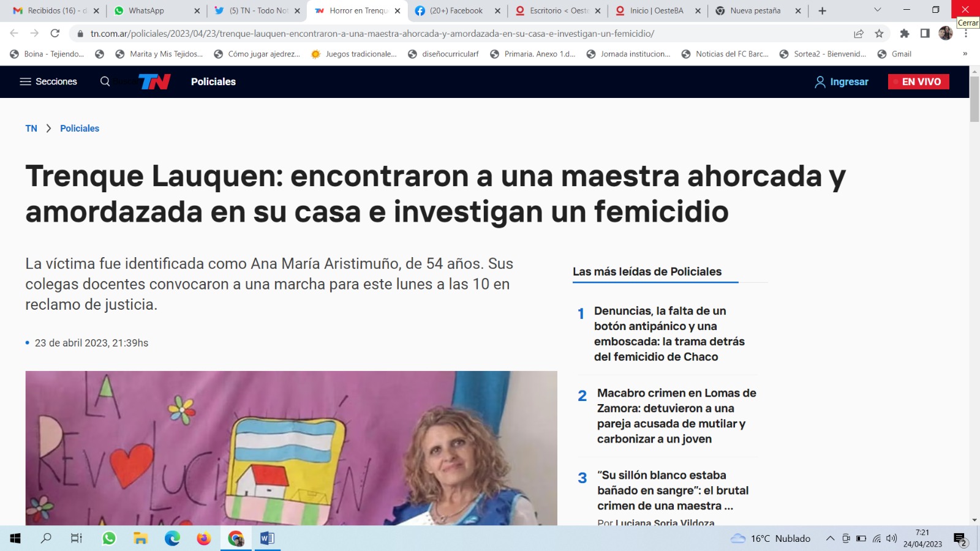The width and height of the screenshot is (980, 551).
Task: Expand the tab search dropdown arrow
Action: coord(877,10)
